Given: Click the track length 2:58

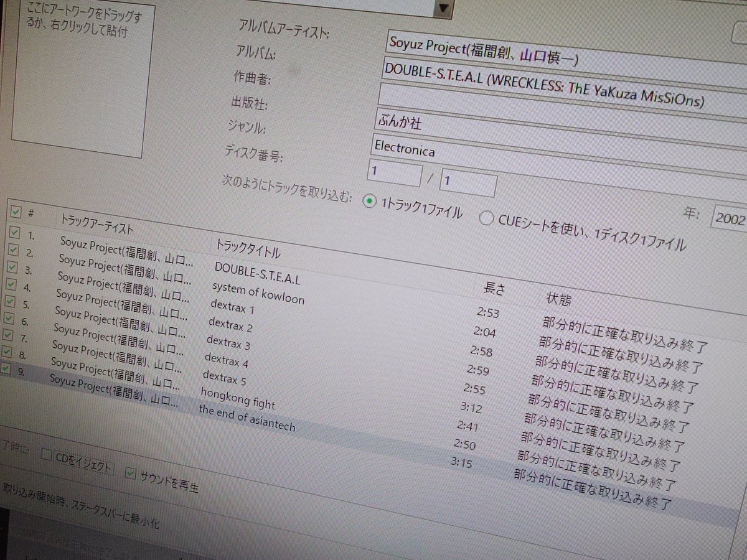Looking at the screenshot, I should (481, 351).
